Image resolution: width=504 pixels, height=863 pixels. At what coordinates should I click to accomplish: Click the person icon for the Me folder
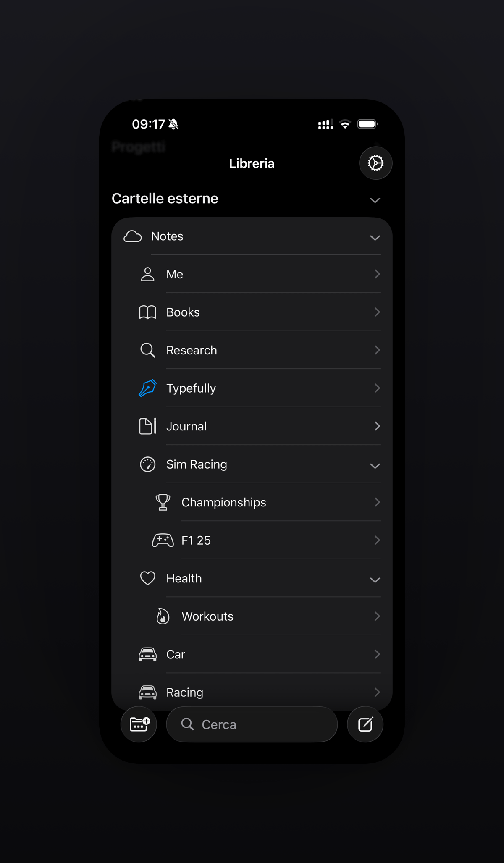(x=147, y=274)
